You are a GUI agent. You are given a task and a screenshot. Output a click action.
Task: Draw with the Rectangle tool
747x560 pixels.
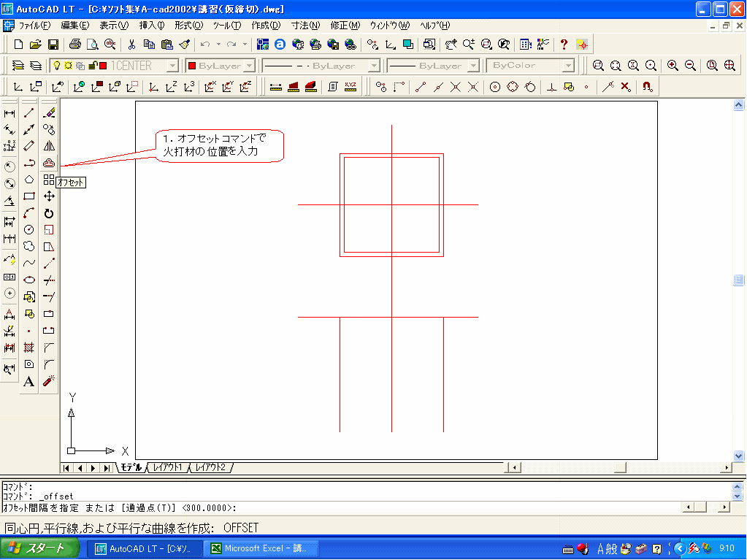click(29, 196)
